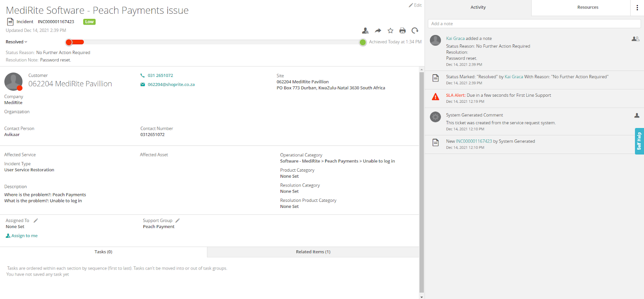The image size is (644, 299).
Task: Star this incident as favorite
Action: [x=390, y=31]
